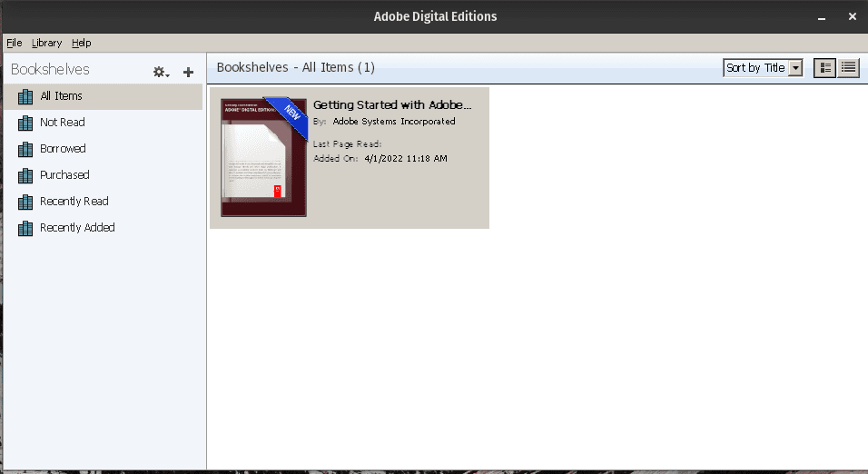Click the Getting Started book cover thumbnail

[263, 157]
